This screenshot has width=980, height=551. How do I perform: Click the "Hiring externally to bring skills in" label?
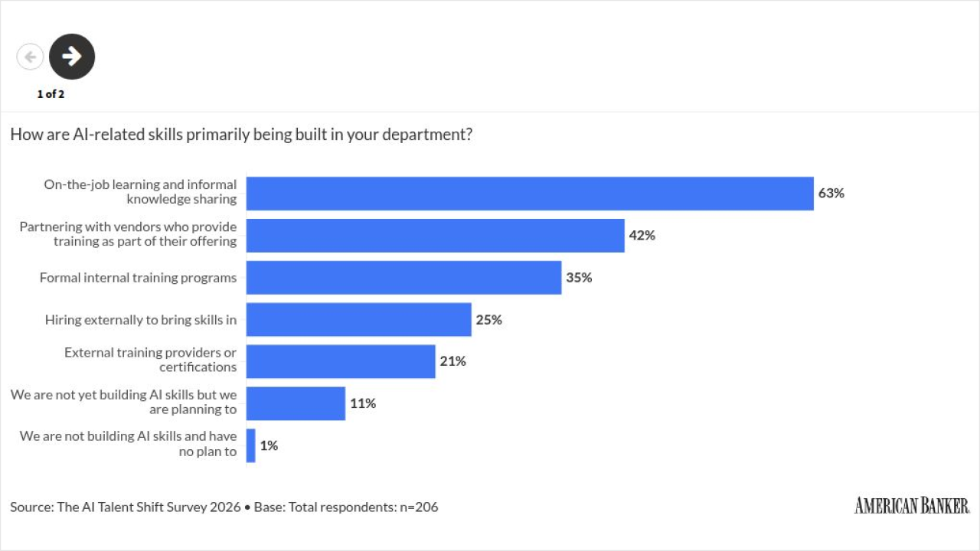tap(141, 320)
